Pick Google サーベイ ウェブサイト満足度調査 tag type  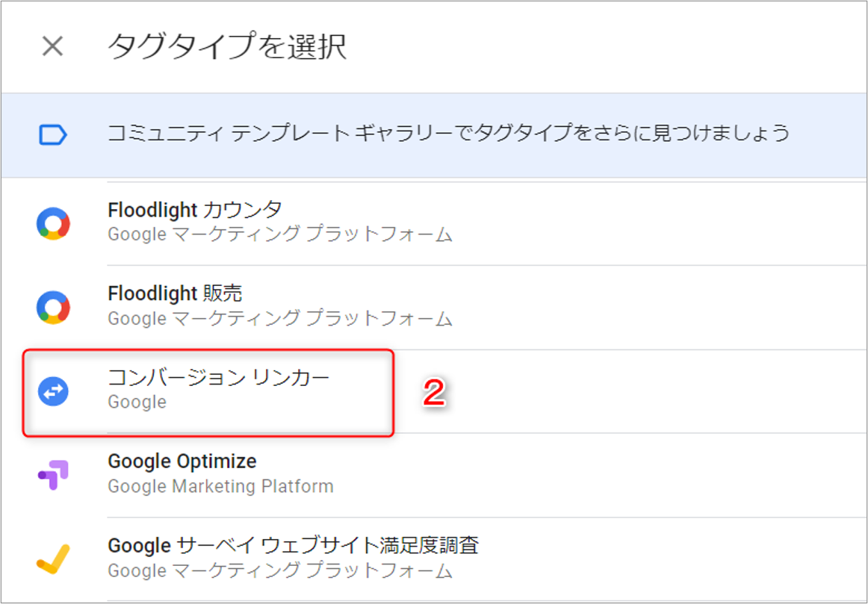293,546
